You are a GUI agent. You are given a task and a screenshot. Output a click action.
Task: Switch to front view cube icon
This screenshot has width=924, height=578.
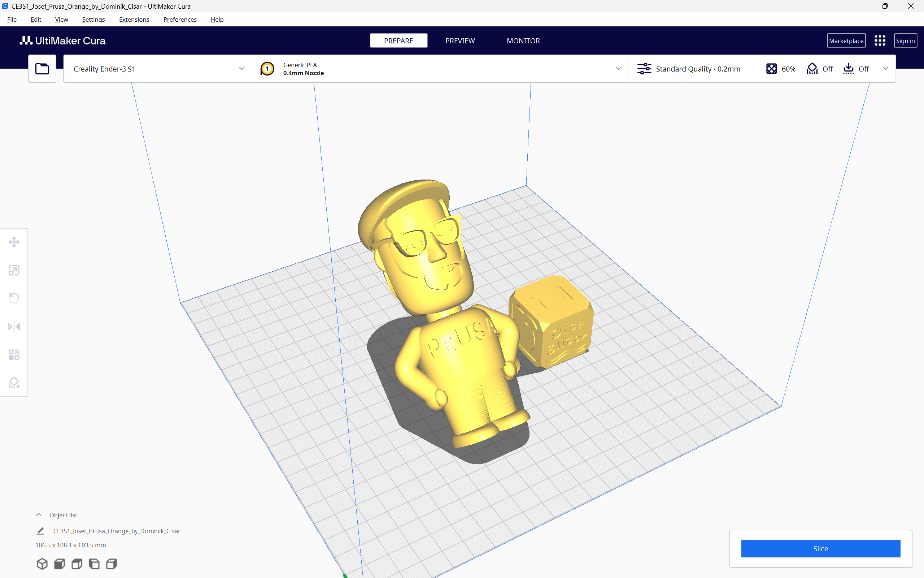pos(60,564)
